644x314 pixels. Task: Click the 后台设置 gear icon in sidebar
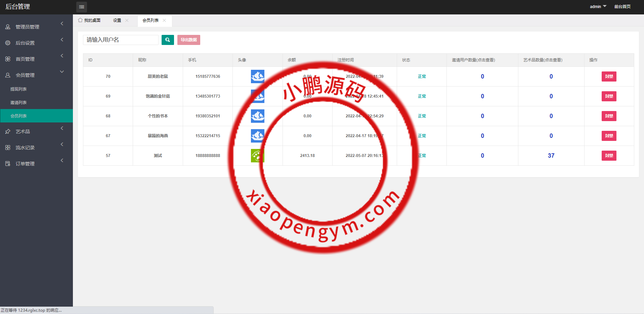click(8, 43)
